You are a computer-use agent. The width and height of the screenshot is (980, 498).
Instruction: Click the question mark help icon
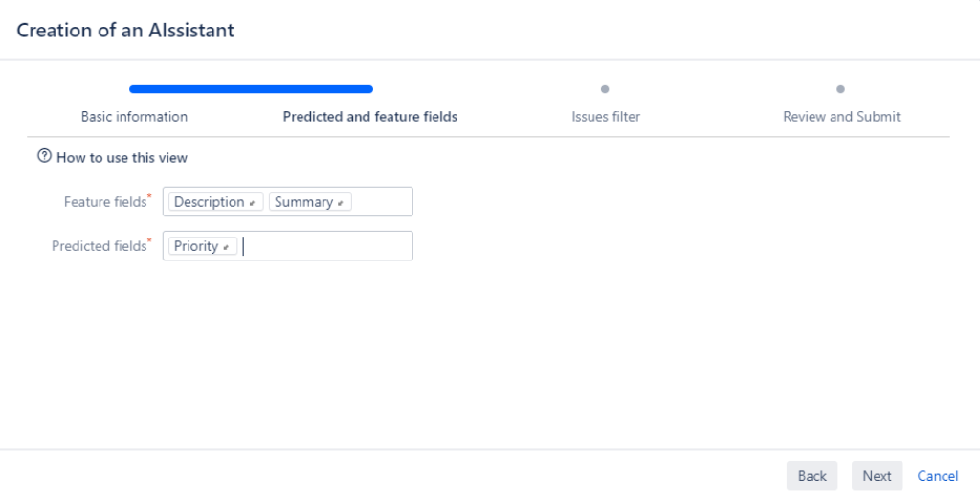pos(43,157)
